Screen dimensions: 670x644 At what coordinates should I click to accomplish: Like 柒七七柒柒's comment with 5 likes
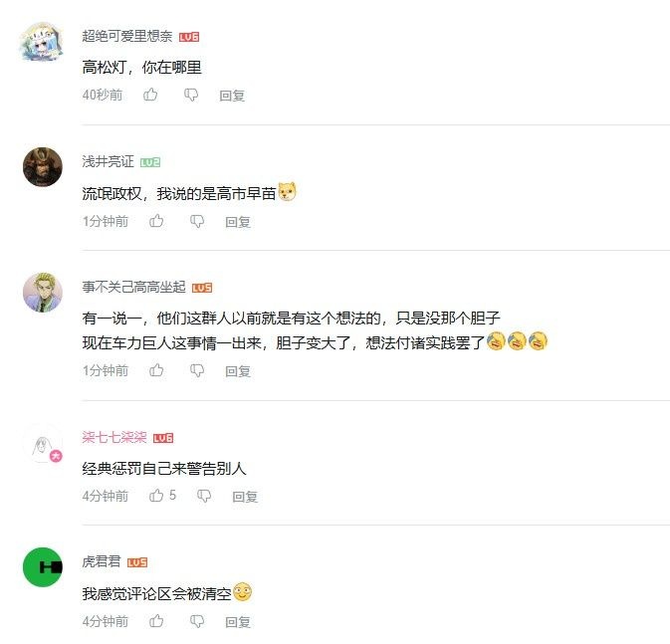156,496
